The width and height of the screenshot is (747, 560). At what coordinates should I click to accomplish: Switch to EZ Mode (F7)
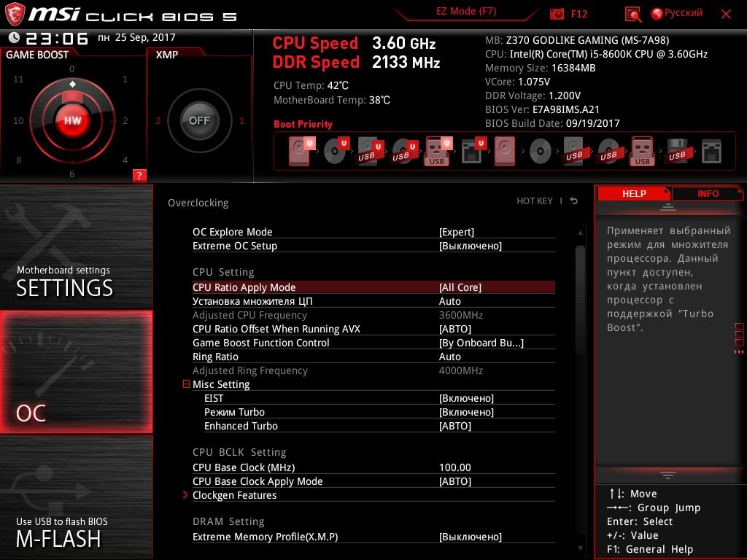coord(466,12)
